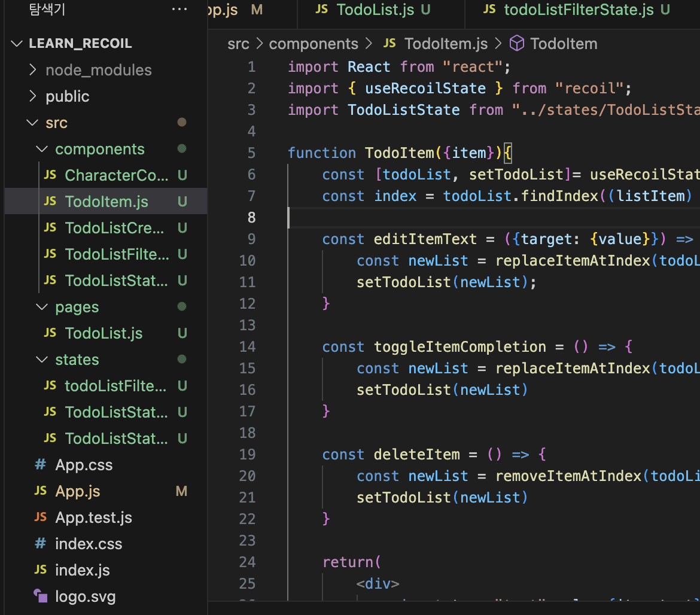Click the hash icon next to App.css

[41, 465]
